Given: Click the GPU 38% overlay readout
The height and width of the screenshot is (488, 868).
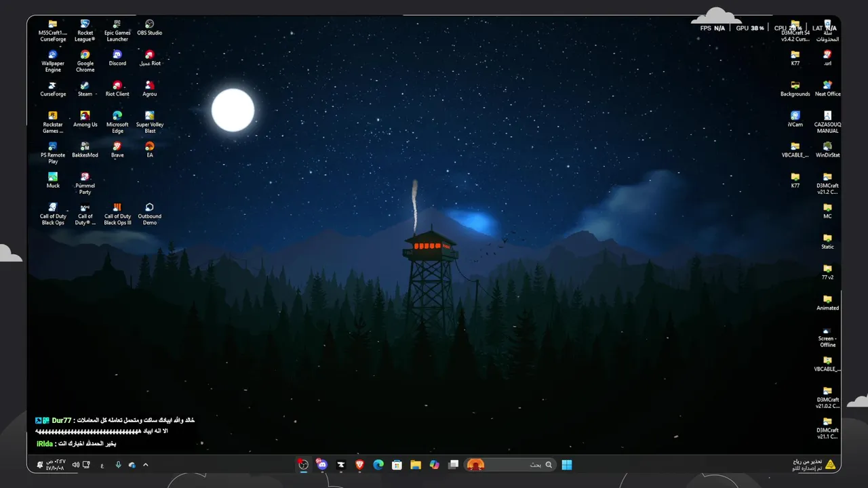Looking at the screenshot, I should pos(750,28).
